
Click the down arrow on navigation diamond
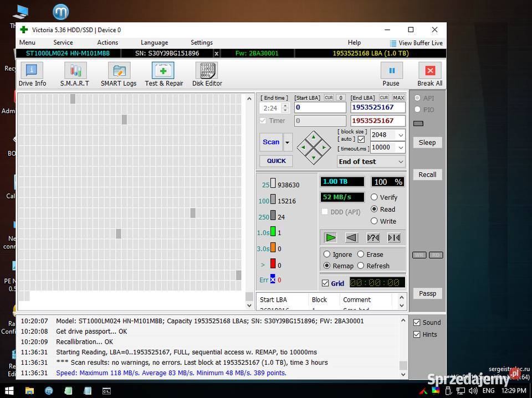(x=314, y=158)
